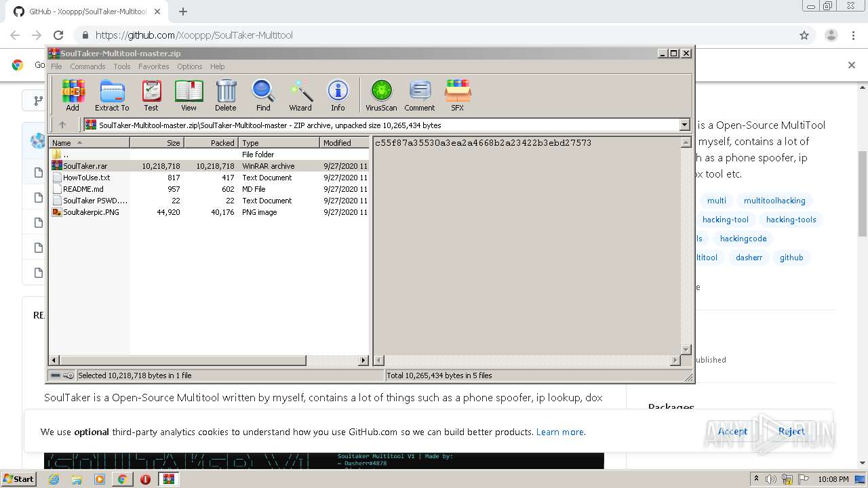Click the Test archive icon
Image resolution: width=868 pixels, height=488 pixels.
tap(151, 95)
